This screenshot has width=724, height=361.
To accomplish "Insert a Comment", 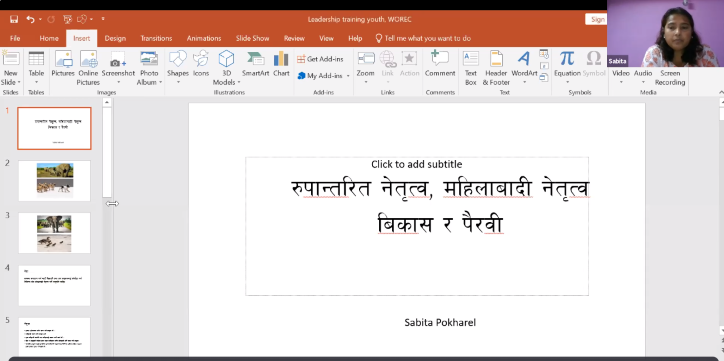I will pos(440,64).
